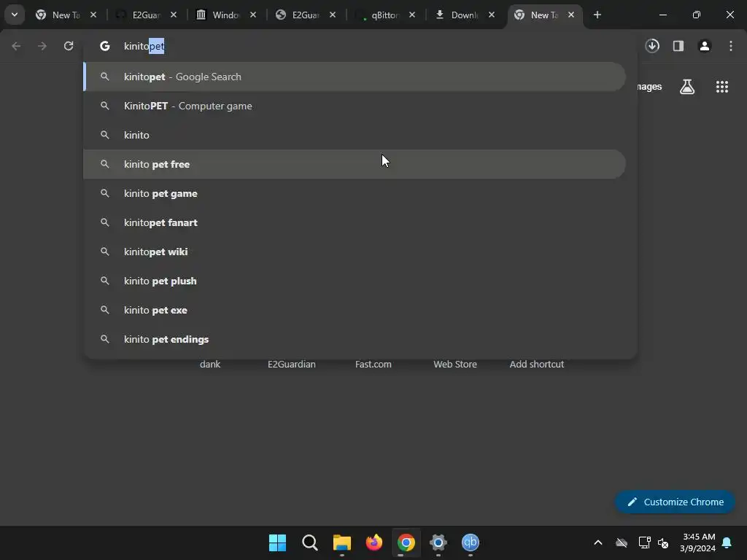
Task: Select suggestion kinito pet free
Action: point(355,164)
